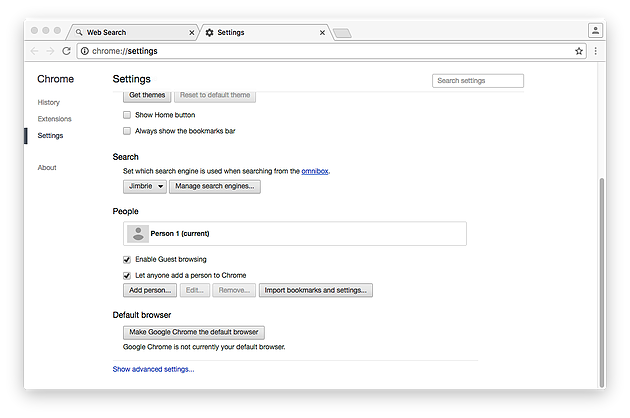The width and height of the screenshot is (630, 418).
Task: Click the Get themes button
Action: pos(147,96)
